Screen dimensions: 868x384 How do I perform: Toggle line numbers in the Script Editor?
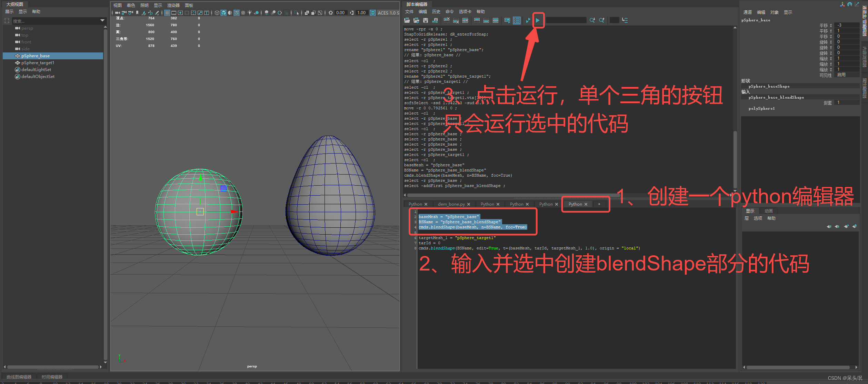[x=517, y=20]
